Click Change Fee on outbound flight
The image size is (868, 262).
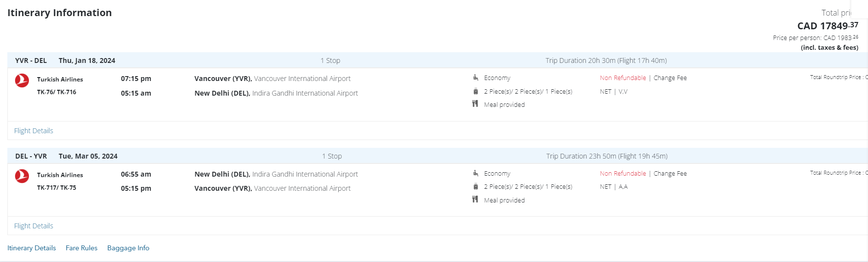click(x=670, y=78)
